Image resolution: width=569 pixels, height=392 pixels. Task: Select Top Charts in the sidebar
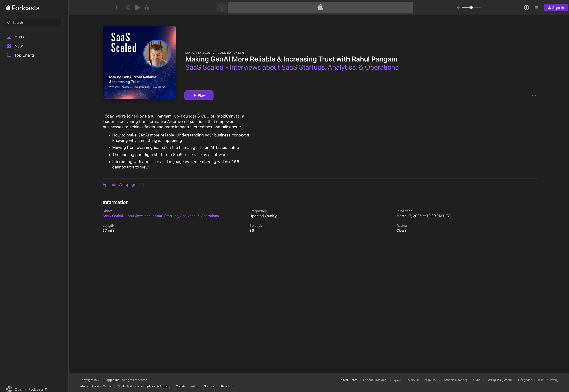point(24,55)
